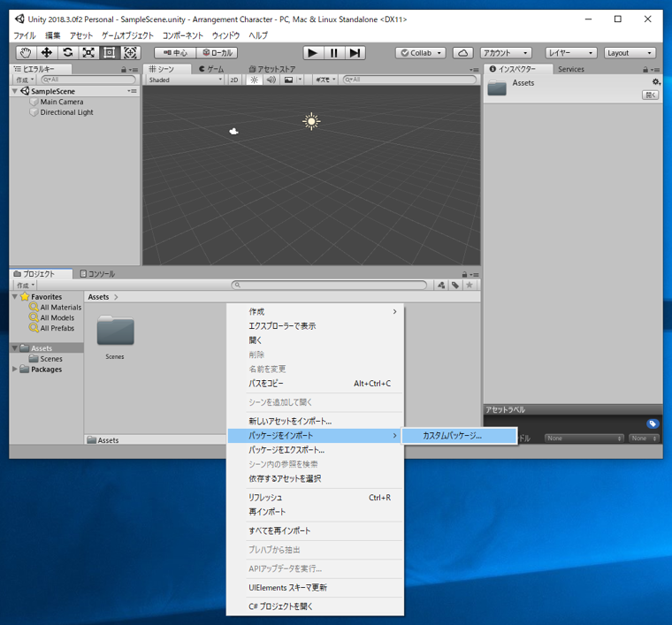Select Scenes folder in project tree
The height and width of the screenshot is (625, 672).
coord(51,359)
